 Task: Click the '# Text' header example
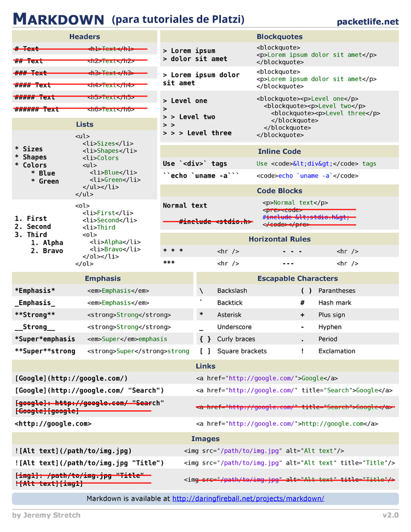click(x=26, y=49)
